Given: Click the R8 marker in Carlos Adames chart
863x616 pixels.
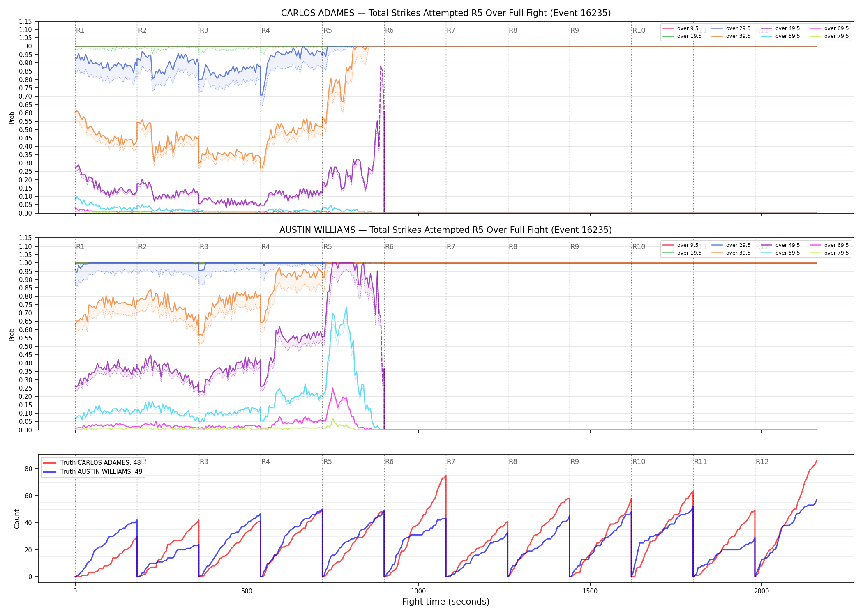Looking at the screenshot, I should (x=513, y=30).
